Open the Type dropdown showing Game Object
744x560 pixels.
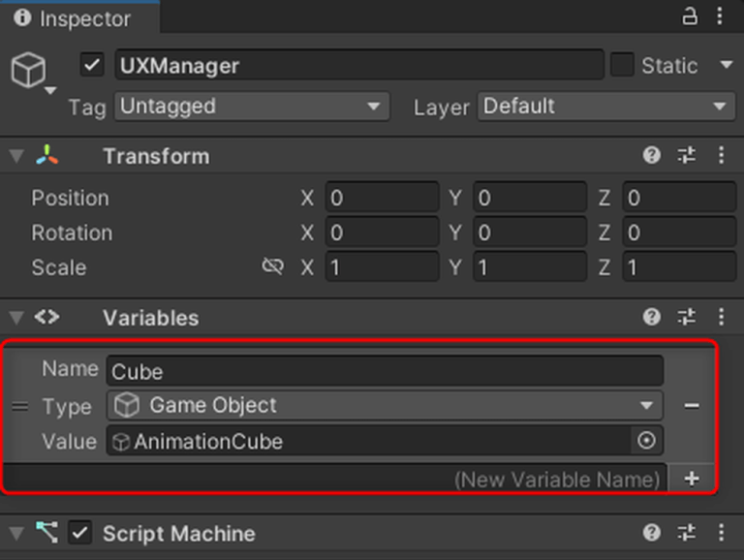click(385, 405)
